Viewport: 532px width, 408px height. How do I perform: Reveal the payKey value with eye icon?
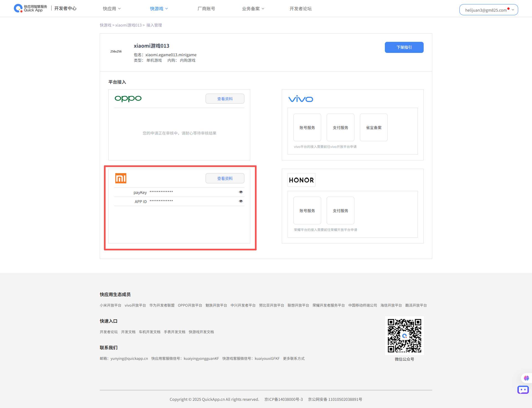point(241,192)
